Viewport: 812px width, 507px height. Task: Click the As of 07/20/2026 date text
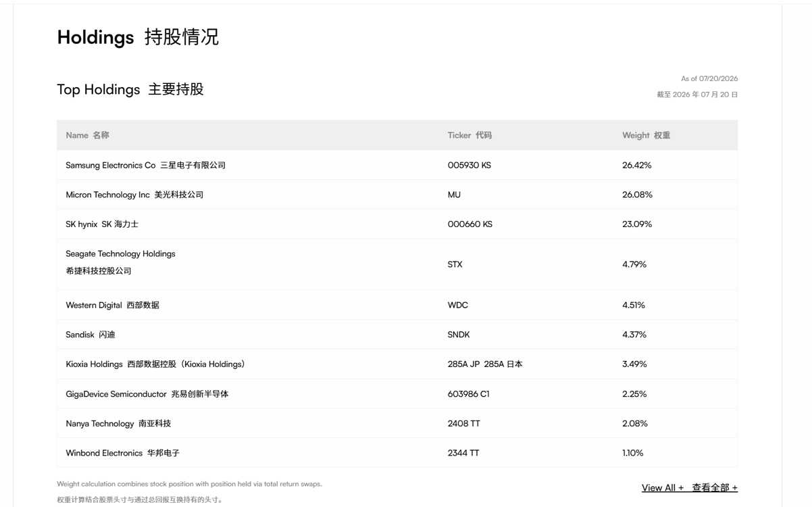[709, 78]
